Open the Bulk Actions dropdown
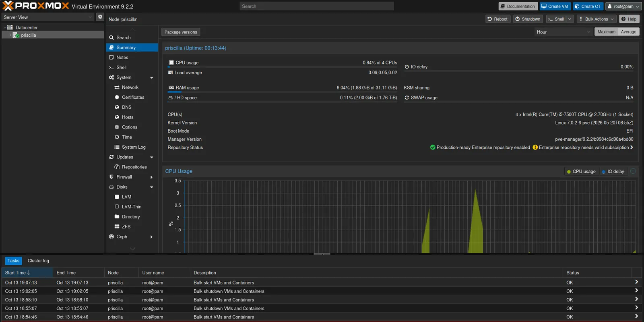This screenshot has width=644, height=322. click(x=597, y=19)
